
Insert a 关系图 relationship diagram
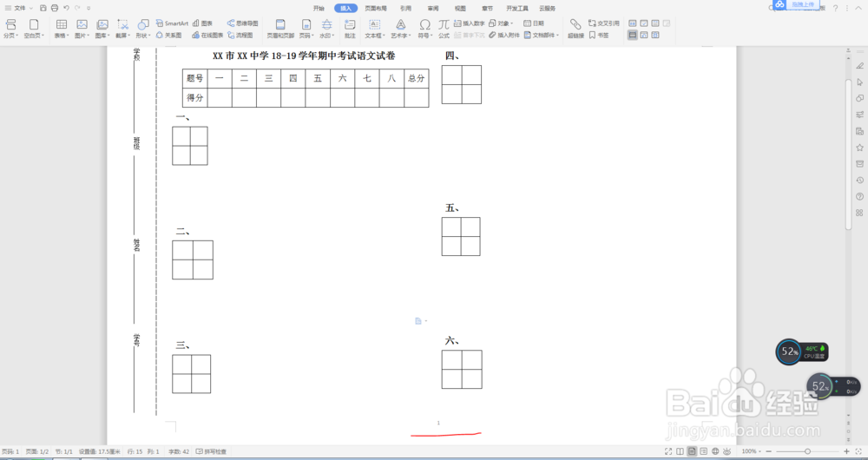[x=169, y=35]
